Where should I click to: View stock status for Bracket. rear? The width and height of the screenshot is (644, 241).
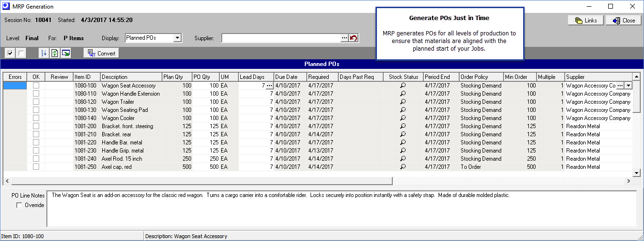403,134
